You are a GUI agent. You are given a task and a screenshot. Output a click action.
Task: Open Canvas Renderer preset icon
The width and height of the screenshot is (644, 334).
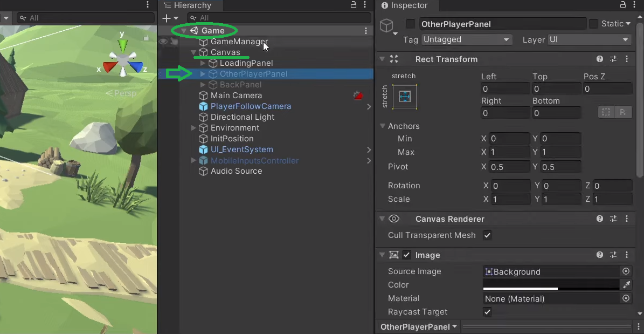613,219
